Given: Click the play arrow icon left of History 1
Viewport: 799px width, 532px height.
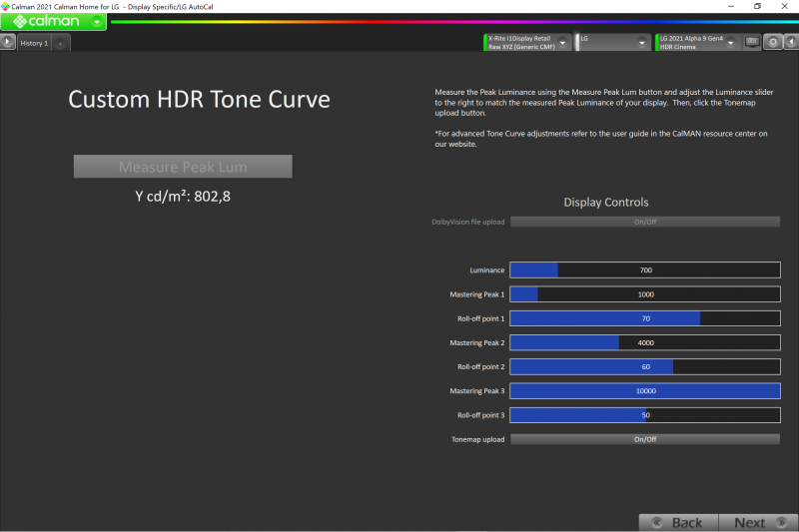Looking at the screenshot, I should (x=7, y=42).
